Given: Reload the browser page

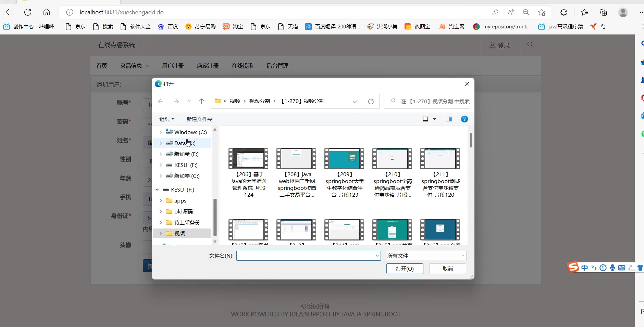Looking at the screenshot, I should [28, 12].
